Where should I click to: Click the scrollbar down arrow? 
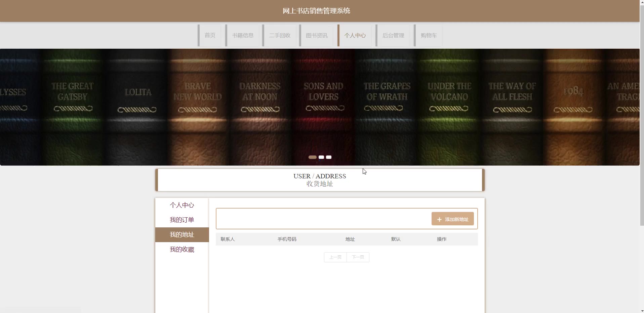coord(642,310)
